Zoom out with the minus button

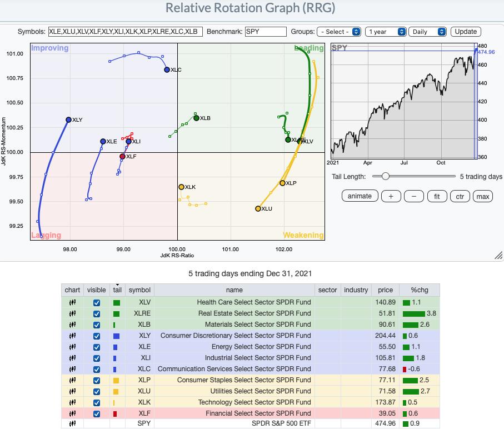tap(413, 196)
